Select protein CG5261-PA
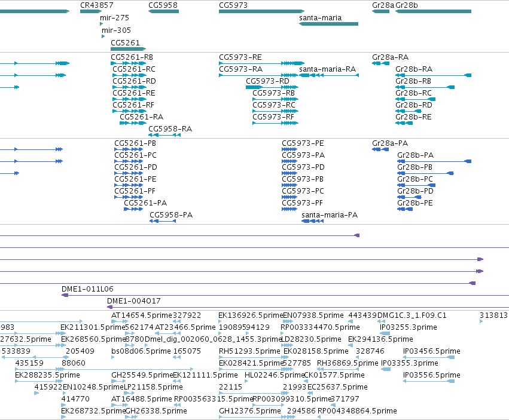 pyautogui.click(x=133, y=209)
